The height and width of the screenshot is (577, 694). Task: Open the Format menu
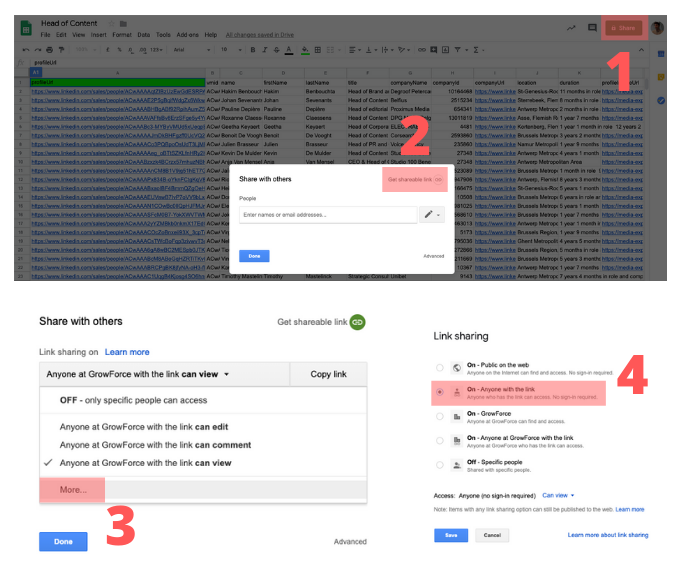pyautogui.click(x=122, y=35)
